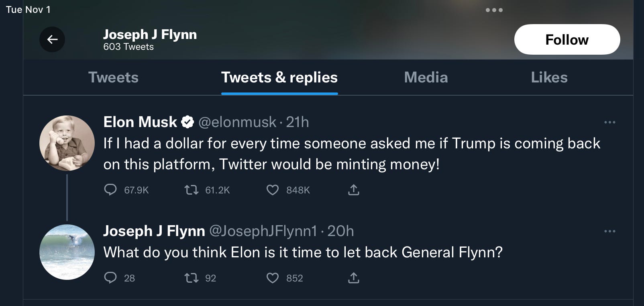Image resolution: width=644 pixels, height=306 pixels.
Task: Reply to Joseph J Flynn's tweet
Action: click(x=110, y=277)
